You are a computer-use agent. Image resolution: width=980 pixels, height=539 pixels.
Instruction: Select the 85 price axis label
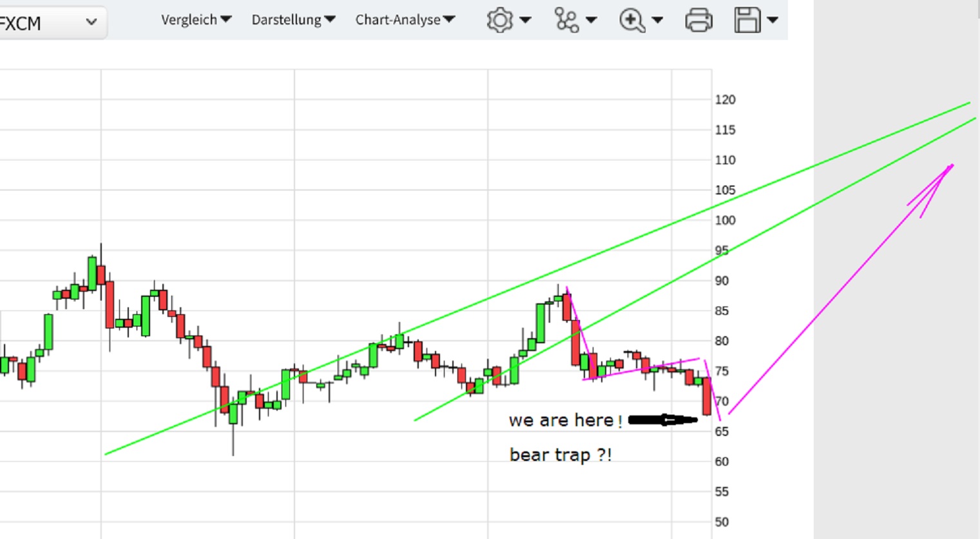(x=722, y=311)
